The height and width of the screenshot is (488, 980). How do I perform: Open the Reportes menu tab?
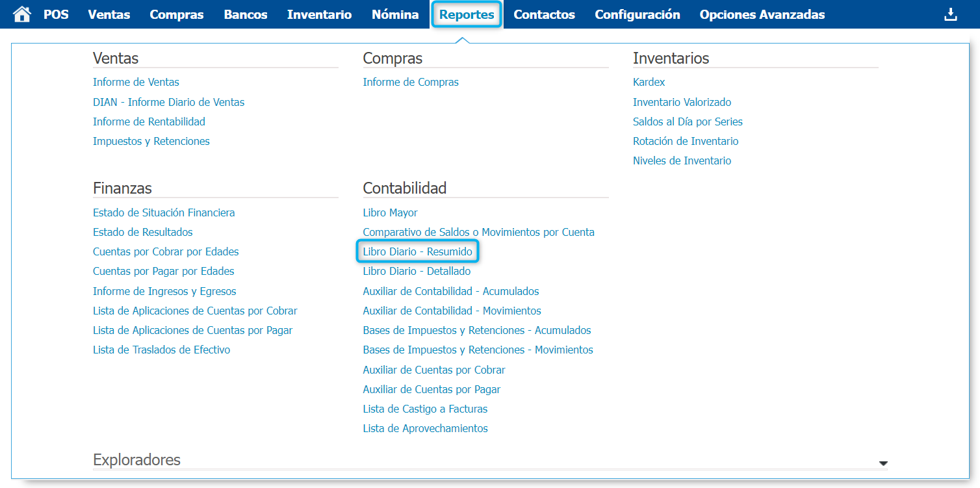(x=467, y=14)
